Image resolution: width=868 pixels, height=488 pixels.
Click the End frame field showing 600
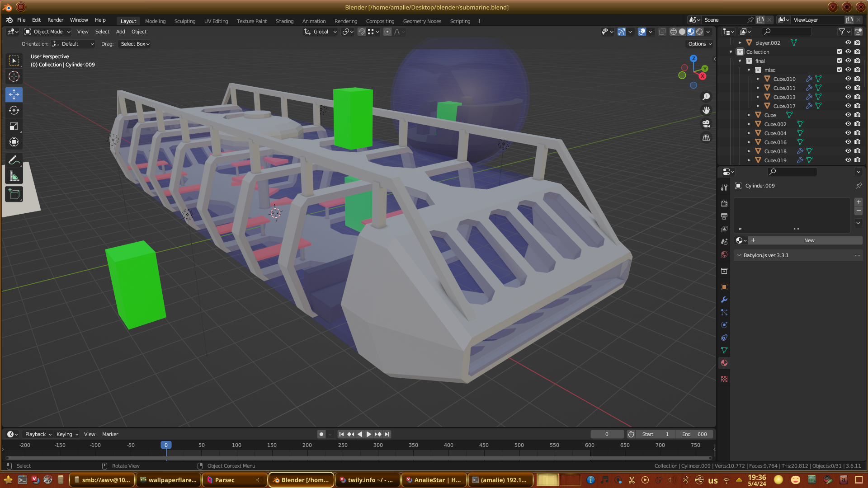(x=695, y=434)
